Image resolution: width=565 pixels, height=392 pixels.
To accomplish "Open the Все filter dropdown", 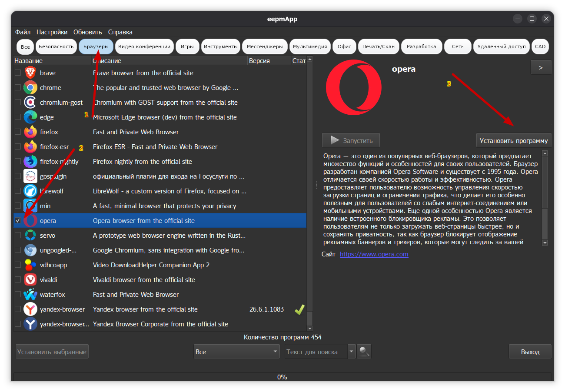I will click(x=237, y=352).
